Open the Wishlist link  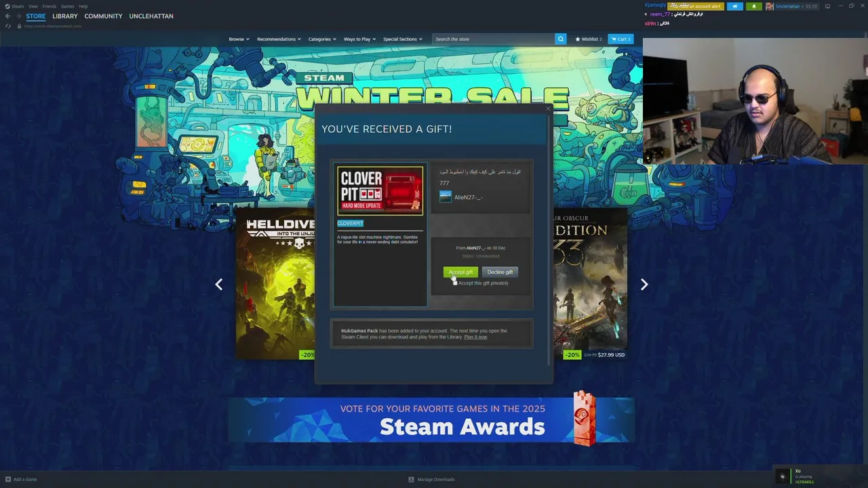click(589, 39)
